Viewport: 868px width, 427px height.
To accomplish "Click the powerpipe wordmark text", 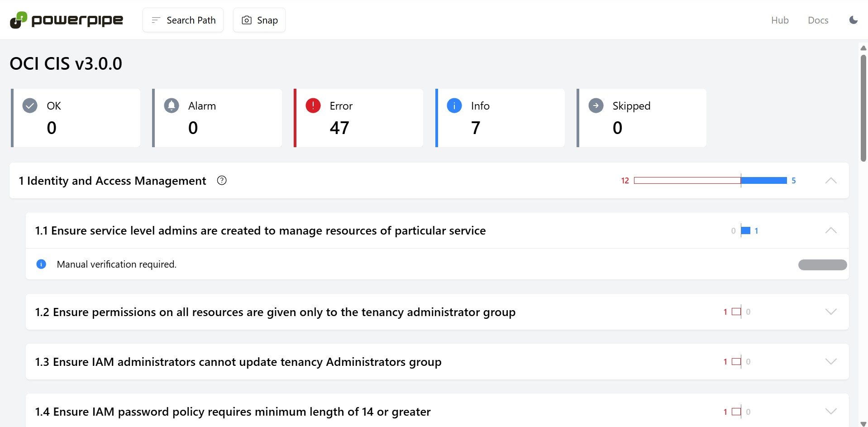I will (77, 20).
